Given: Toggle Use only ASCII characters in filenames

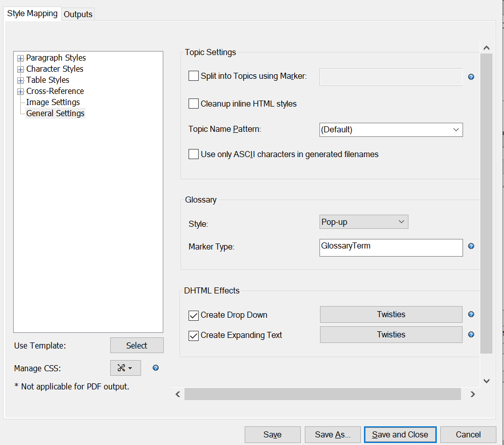Looking at the screenshot, I should (194, 155).
